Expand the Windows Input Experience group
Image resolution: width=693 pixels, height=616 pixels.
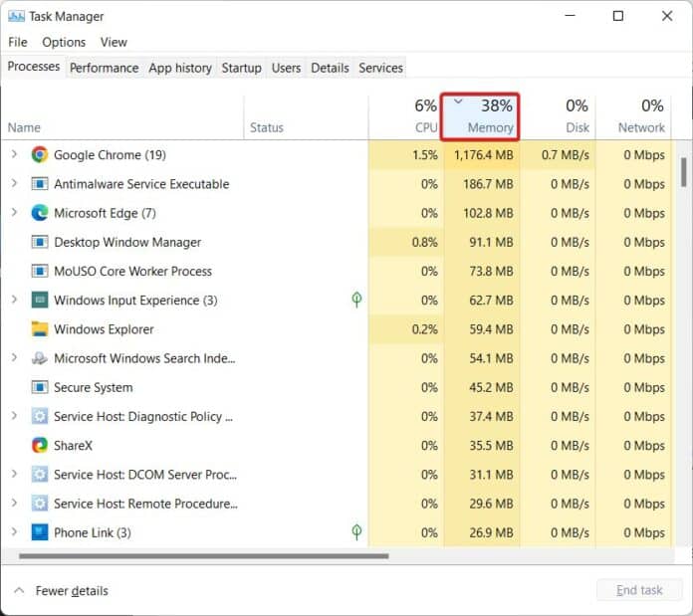pyautogui.click(x=14, y=301)
